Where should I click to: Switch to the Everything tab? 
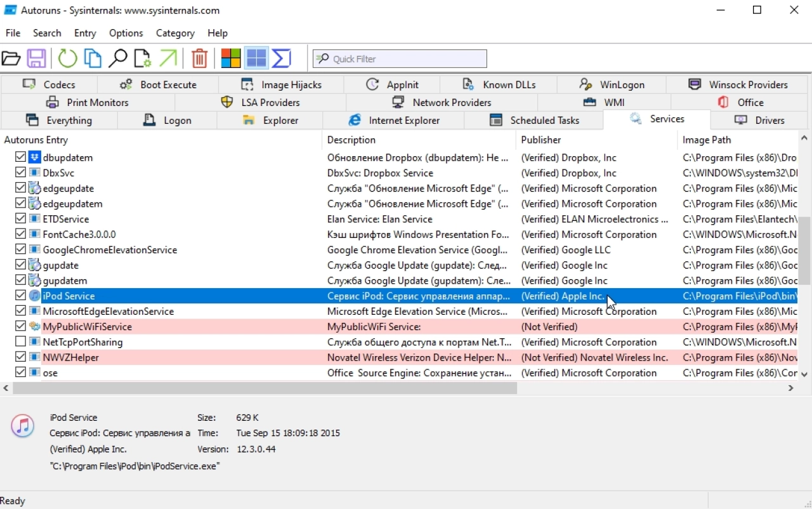60,120
